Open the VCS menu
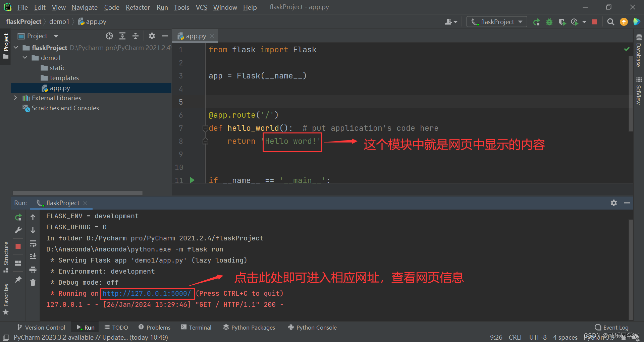 coord(201,7)
